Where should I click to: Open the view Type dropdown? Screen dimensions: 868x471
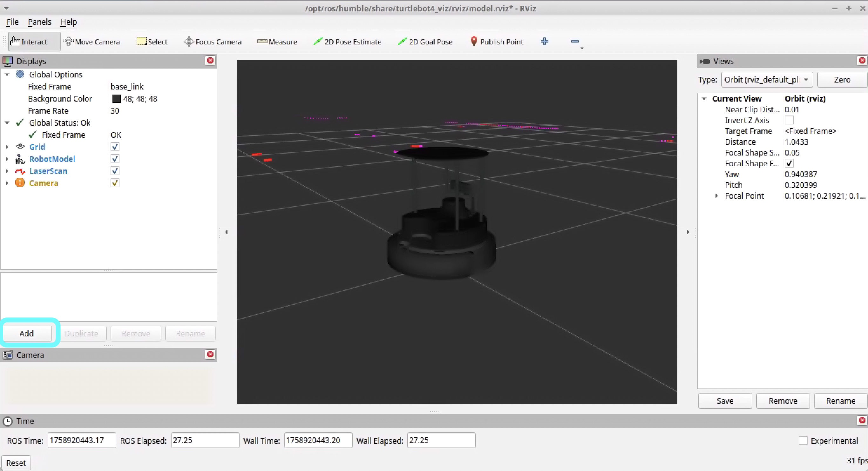[767, 80]
